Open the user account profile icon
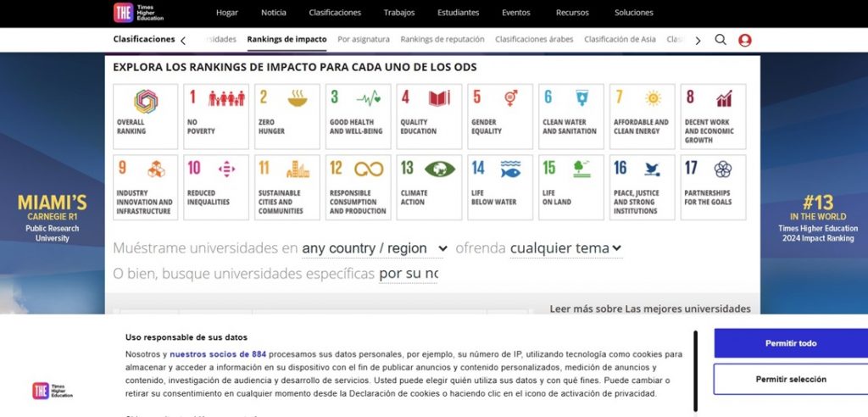This screenshot has height=417, width=868. point(744,40)
